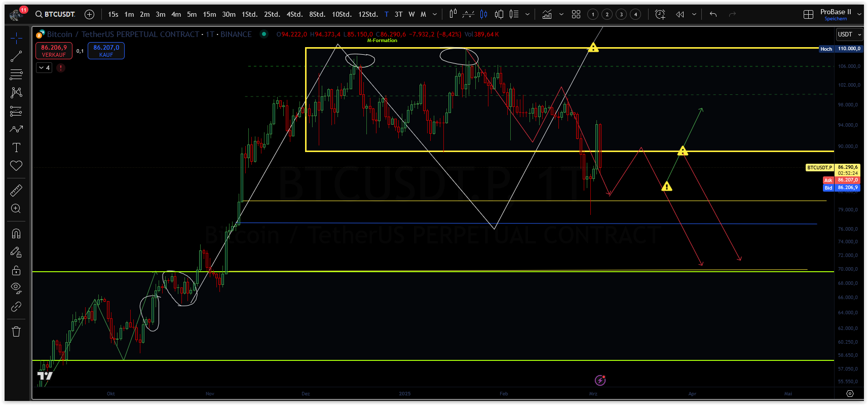Select the text annotation tool
Screen dimensions: 868x405
point(16,148)
